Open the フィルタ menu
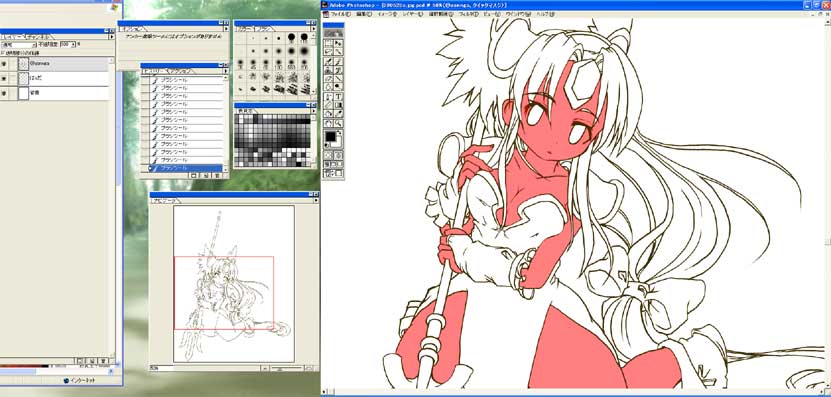831x397 pixels. coord(468,14)
